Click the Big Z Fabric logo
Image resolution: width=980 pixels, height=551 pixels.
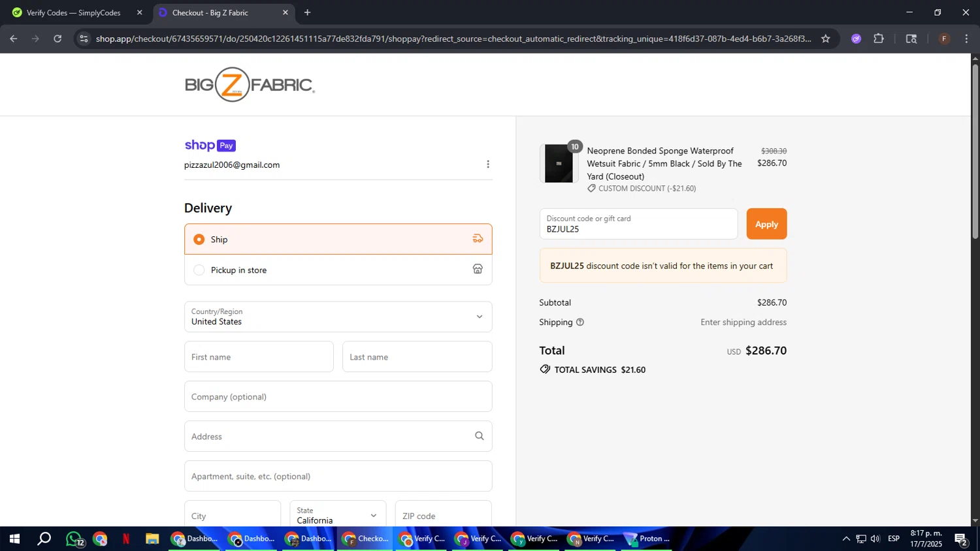coord(250,85)
